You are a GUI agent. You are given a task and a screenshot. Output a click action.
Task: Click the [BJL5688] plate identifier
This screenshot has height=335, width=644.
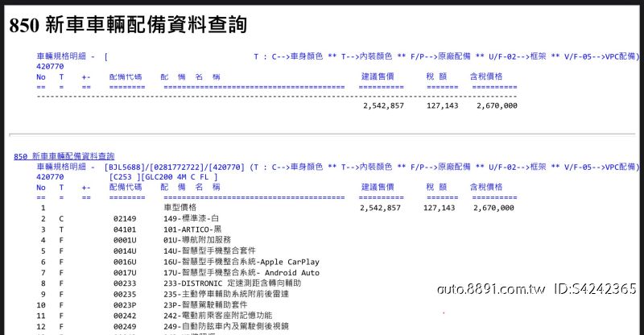click(125, 167)
